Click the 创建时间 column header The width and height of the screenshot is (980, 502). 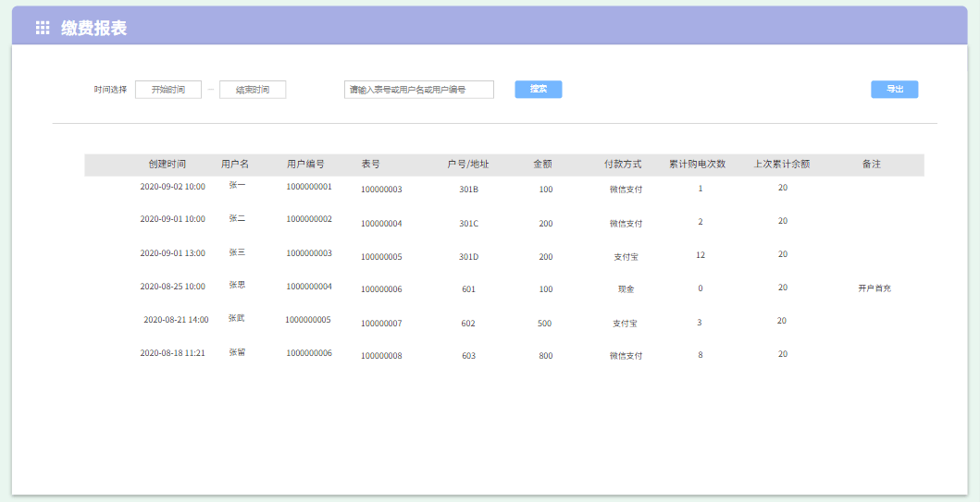(167, 165)
